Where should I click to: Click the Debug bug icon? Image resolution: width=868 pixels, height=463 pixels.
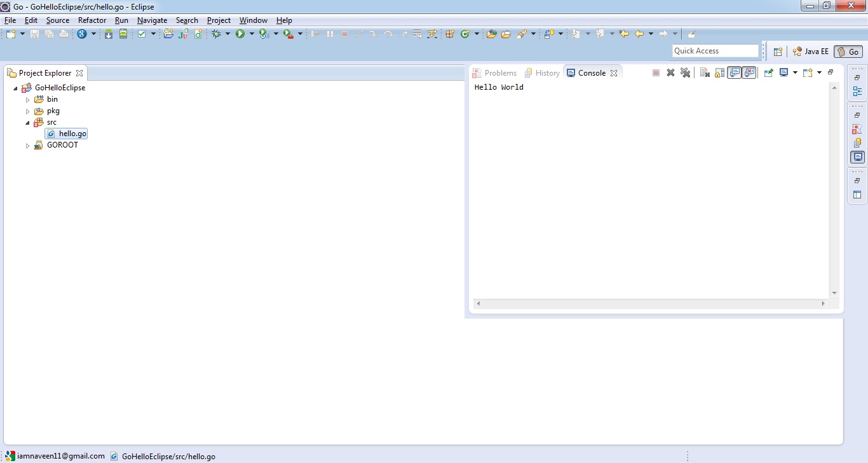pyautogui.click(x=216, y=34)
